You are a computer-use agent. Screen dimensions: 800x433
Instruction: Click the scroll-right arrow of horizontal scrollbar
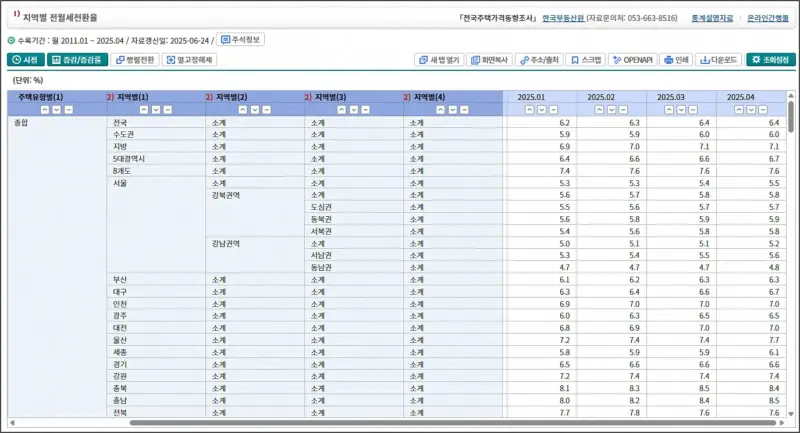(782, 423)
